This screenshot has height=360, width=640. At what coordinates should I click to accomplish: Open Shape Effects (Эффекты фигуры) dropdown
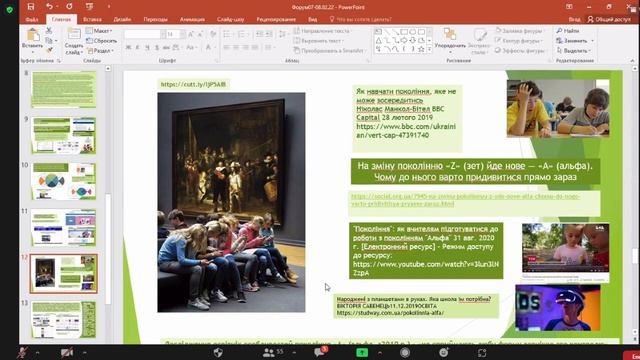pos(521,51)
